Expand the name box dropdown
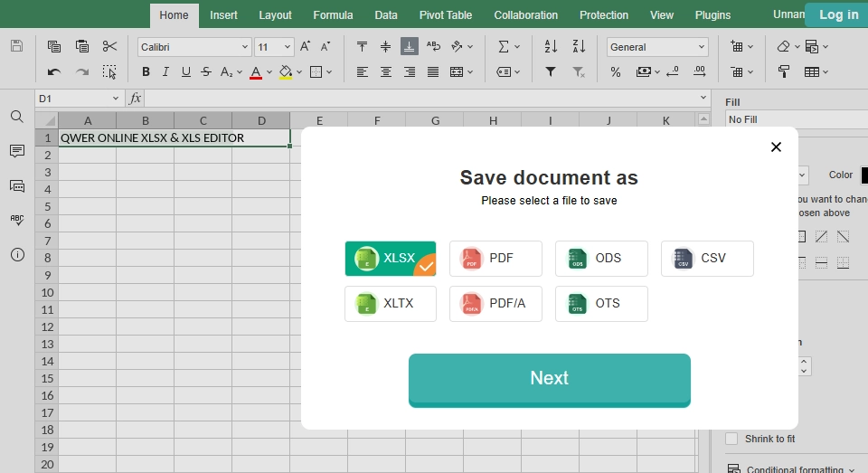This screenshot has height=473, width=868. [115, 98]
